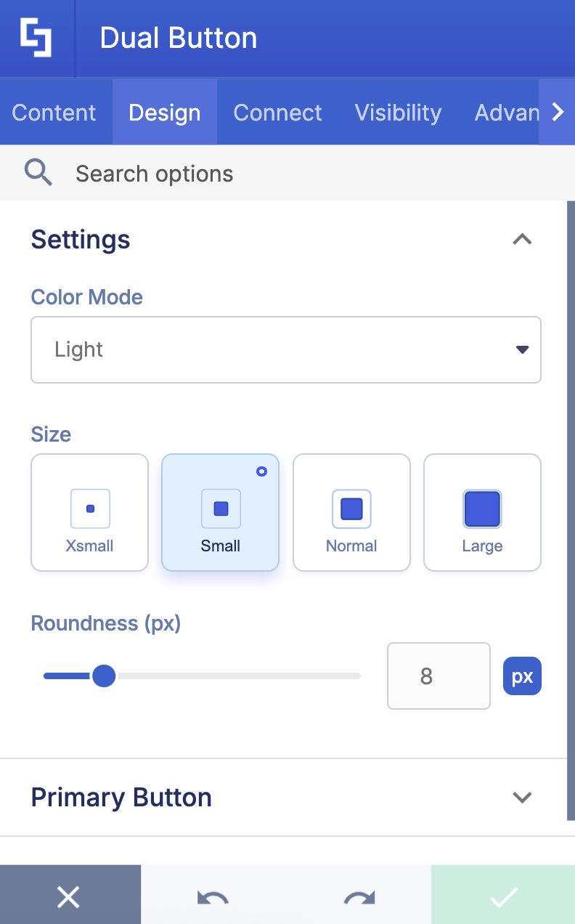This screenshot has width=575, height=924.
Task: Select the Large size option
Action: tap(482, 512)
